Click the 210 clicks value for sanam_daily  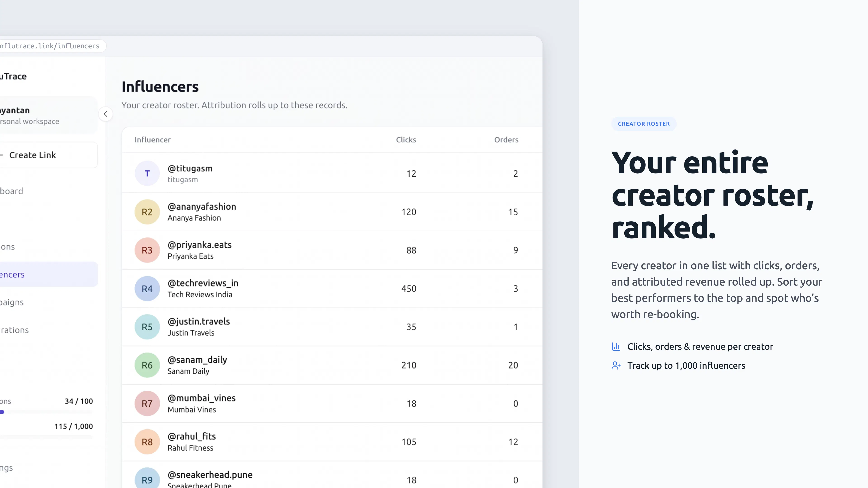409,365
